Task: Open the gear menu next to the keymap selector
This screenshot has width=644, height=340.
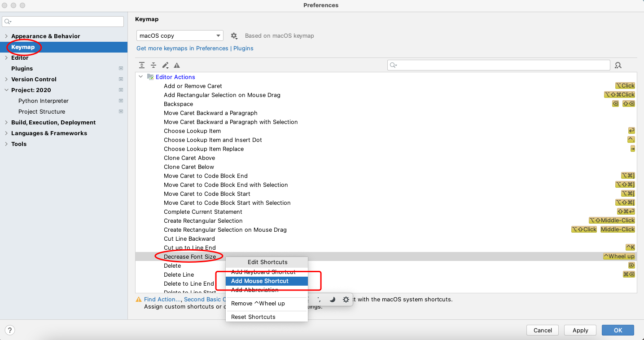Action: [x=234, y=35]
